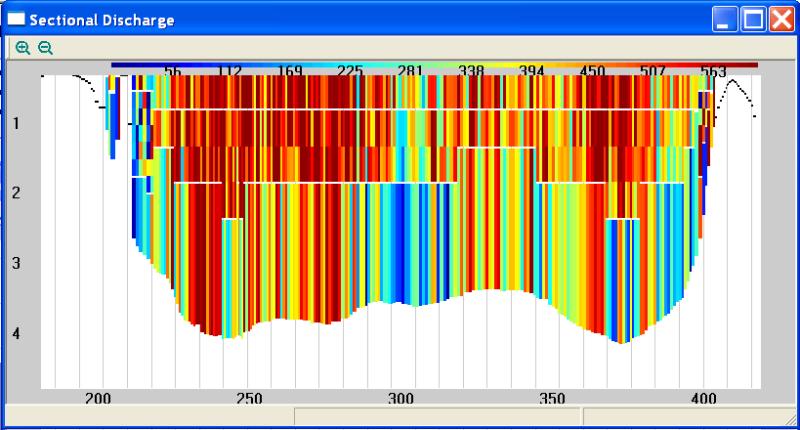The image size is (800, 430).
Task: Click the 394 value on color scale
Action: 532,71
